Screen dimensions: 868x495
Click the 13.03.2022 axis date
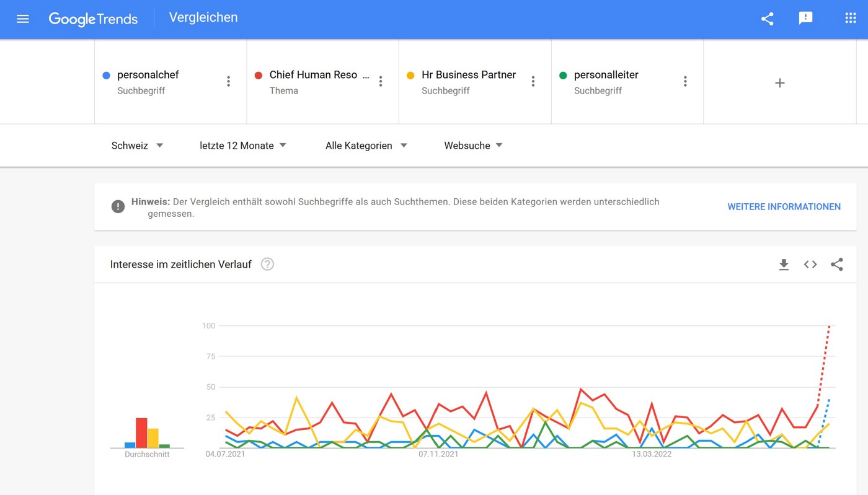click(x=652, y=454)
